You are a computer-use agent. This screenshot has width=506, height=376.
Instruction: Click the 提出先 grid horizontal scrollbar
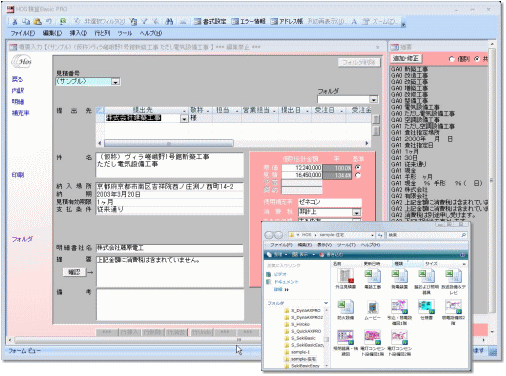(x=233, y=143)
